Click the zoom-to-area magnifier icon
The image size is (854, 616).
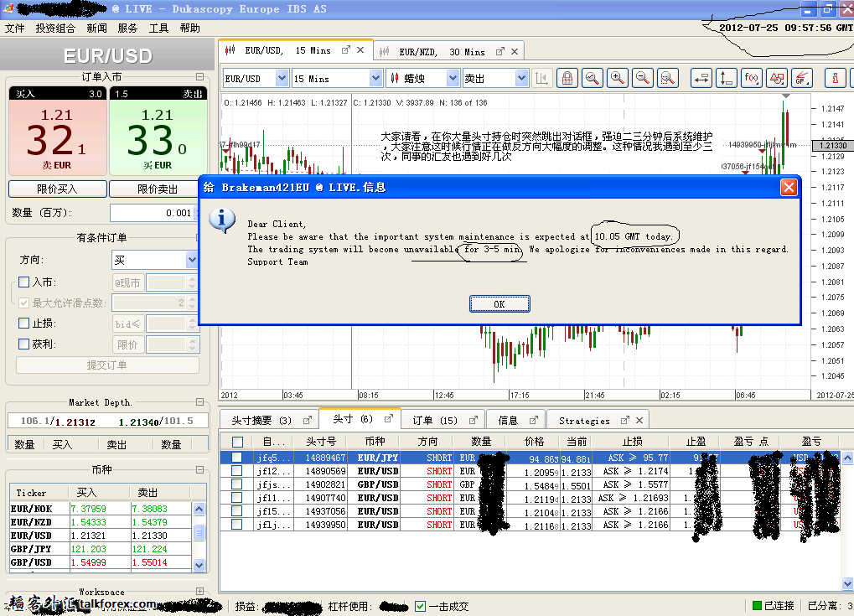[668, 79]
